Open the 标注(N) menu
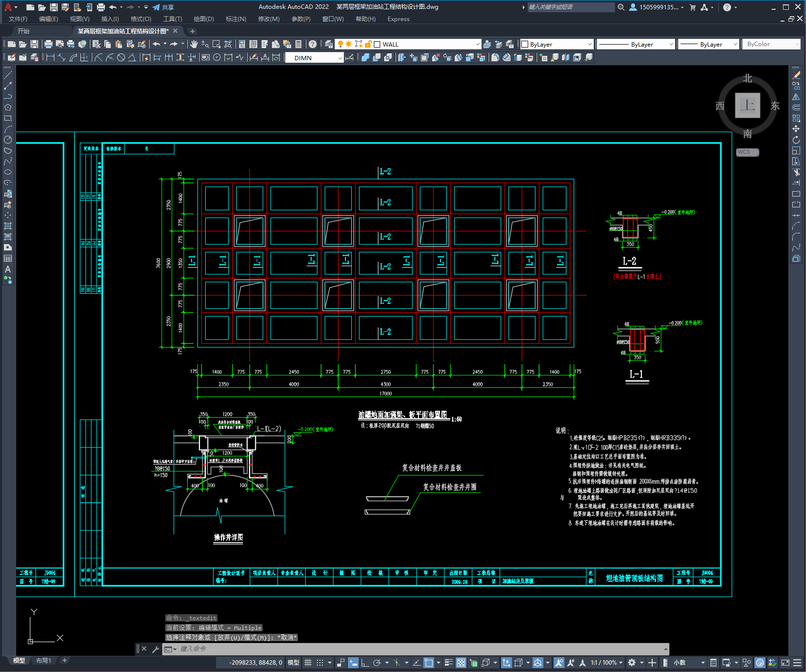This screenshot has width=806, height=672. (236, 19)
